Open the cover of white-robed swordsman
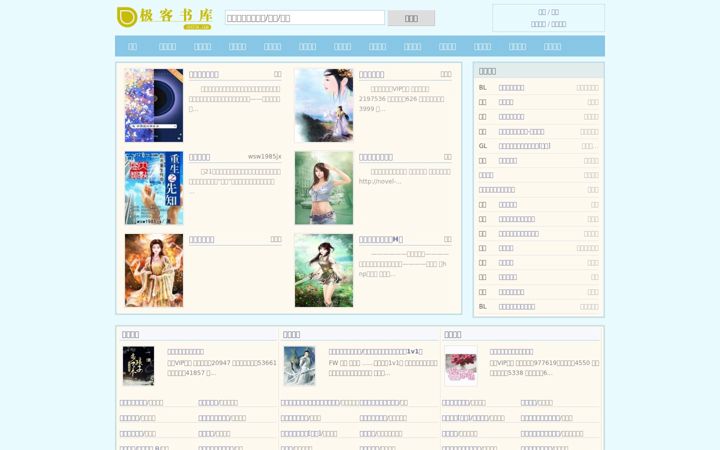This screenshot has height=450, width=720. tap(299, 366)
